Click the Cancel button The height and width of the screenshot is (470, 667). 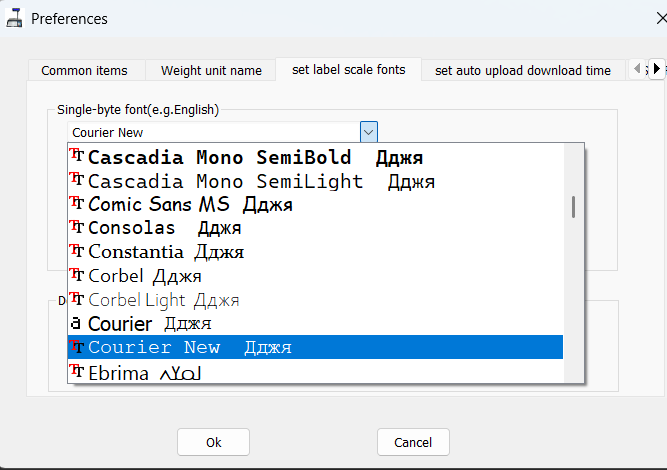tap(413, 442)
